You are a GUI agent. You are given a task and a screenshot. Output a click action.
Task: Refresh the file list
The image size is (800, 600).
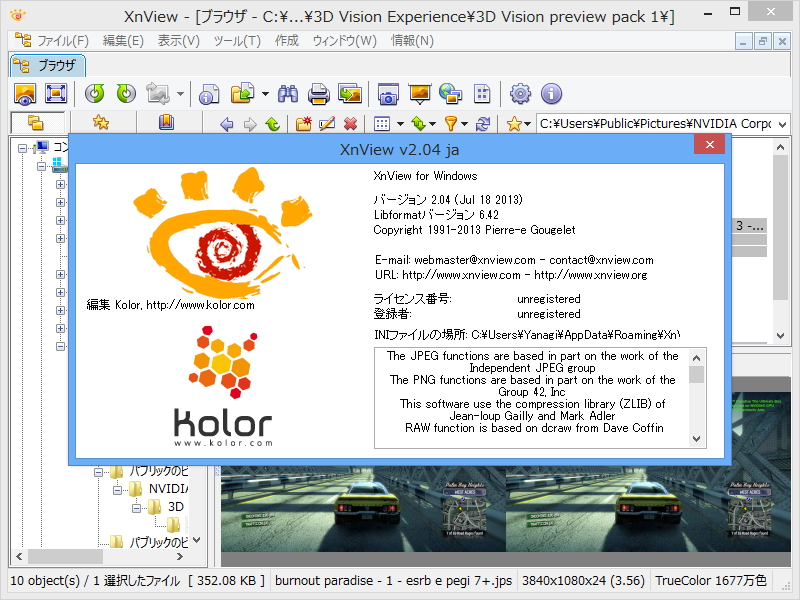(x=483, y=123)
